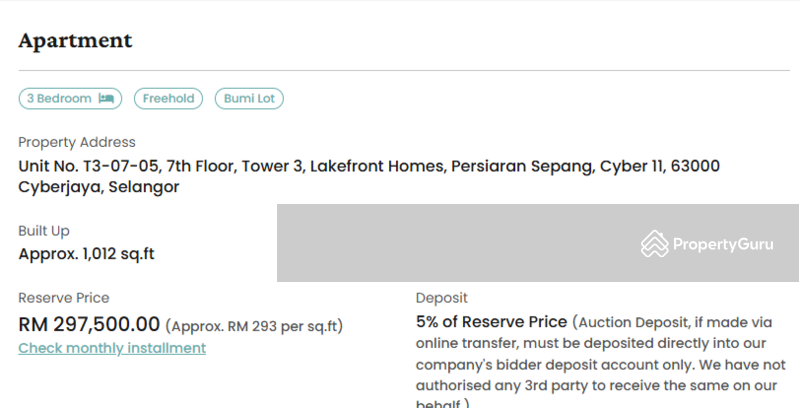This screenshot has width=800, height=408.
Task: Click the PropertyGuru watermark text
Action: (723, 244)
